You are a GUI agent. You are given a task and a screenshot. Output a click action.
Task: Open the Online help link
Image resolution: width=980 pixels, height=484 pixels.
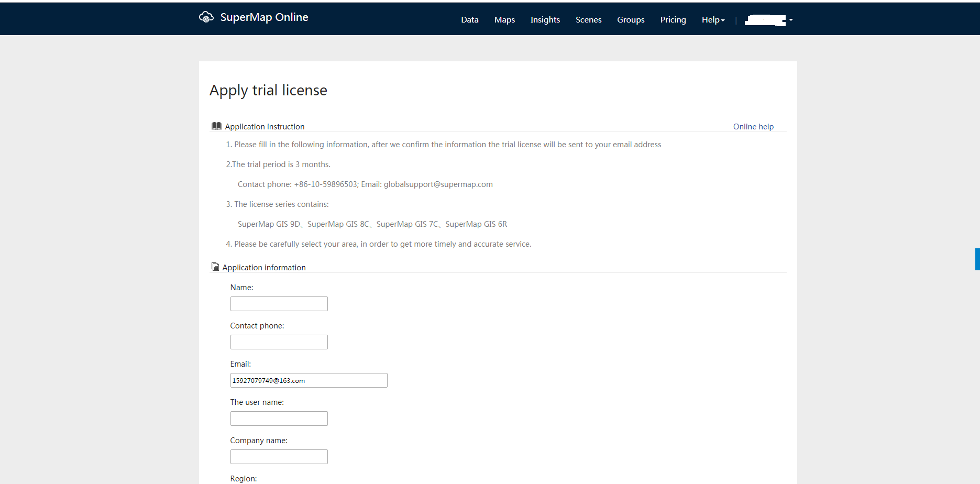click(x=753, y=127)
